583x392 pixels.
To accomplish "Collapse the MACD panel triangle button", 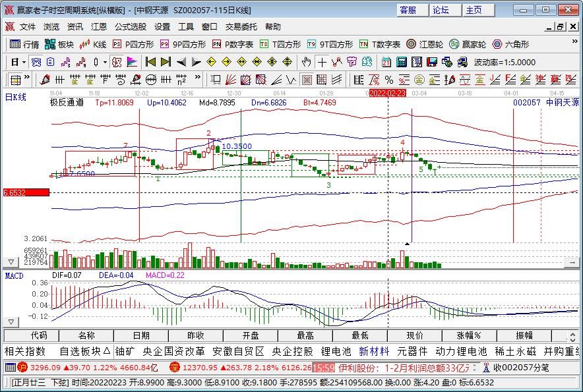I will (11, 322).
